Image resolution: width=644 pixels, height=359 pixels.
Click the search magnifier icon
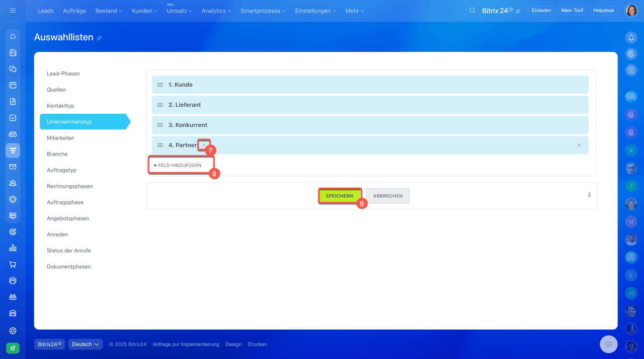(472, 11)
